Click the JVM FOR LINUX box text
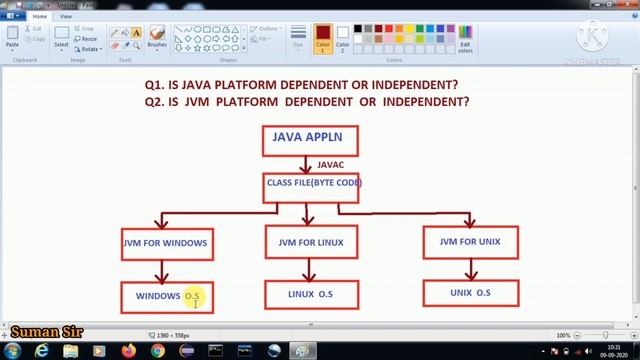 point(311,242)
